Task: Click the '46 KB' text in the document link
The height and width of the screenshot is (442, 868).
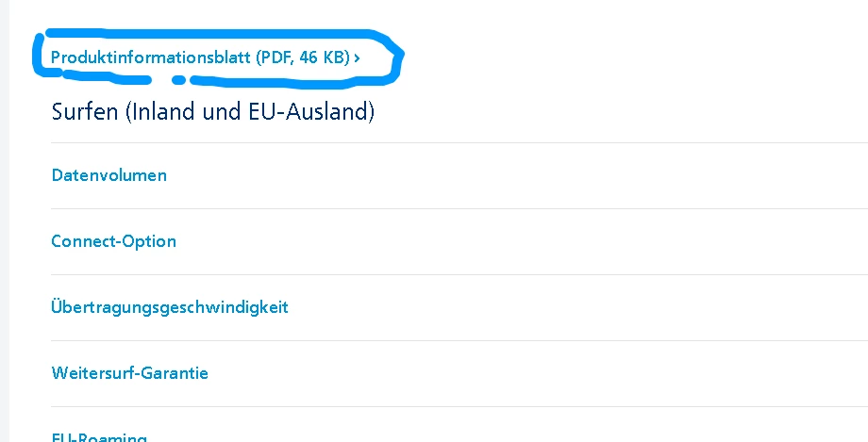Action: (324, 57)
